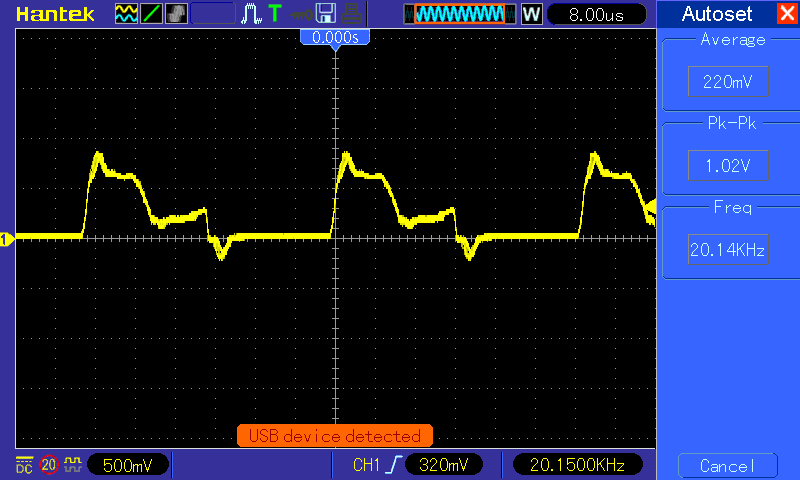Close the Autoset panel with X
Image resolution: width=800 pixels, height=480 pixels.
point(786,13)
